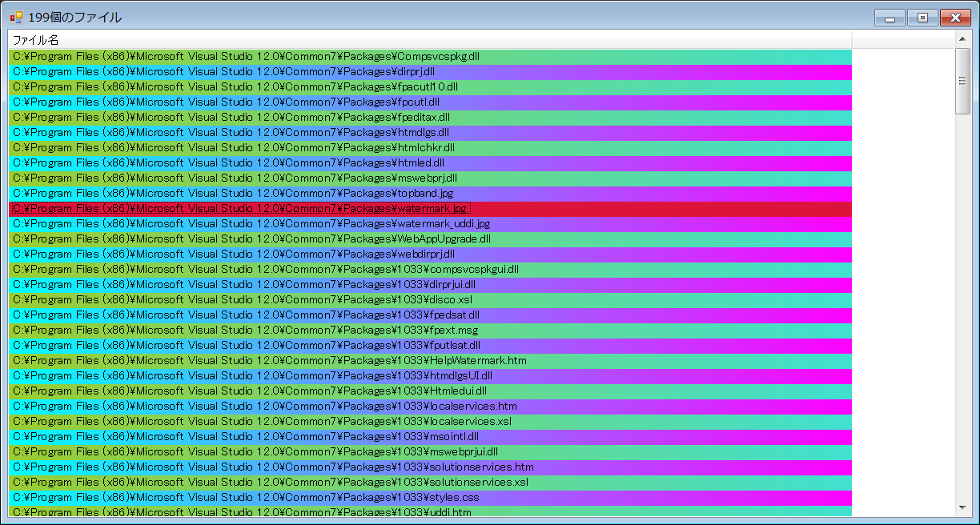Image resolution: width=980 pixels, height=525 pixels.
Task: Select the styles.css row
Action: (430, 498)
